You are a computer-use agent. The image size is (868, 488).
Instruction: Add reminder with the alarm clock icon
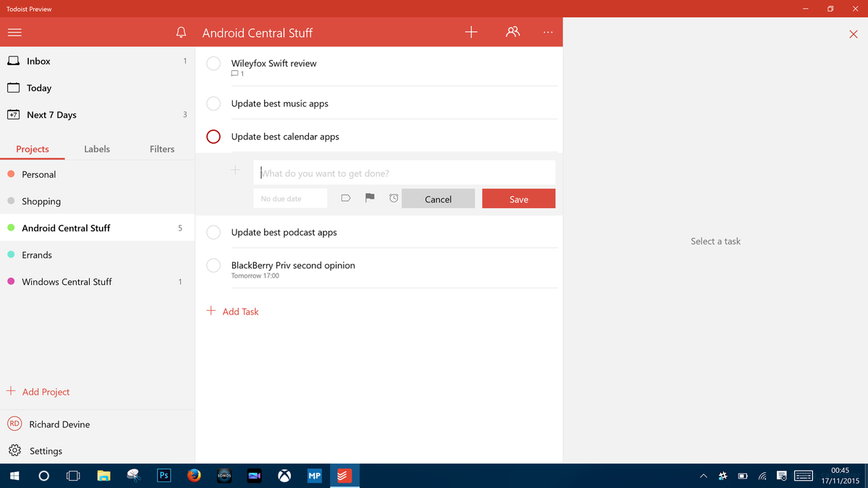point(393,198)
